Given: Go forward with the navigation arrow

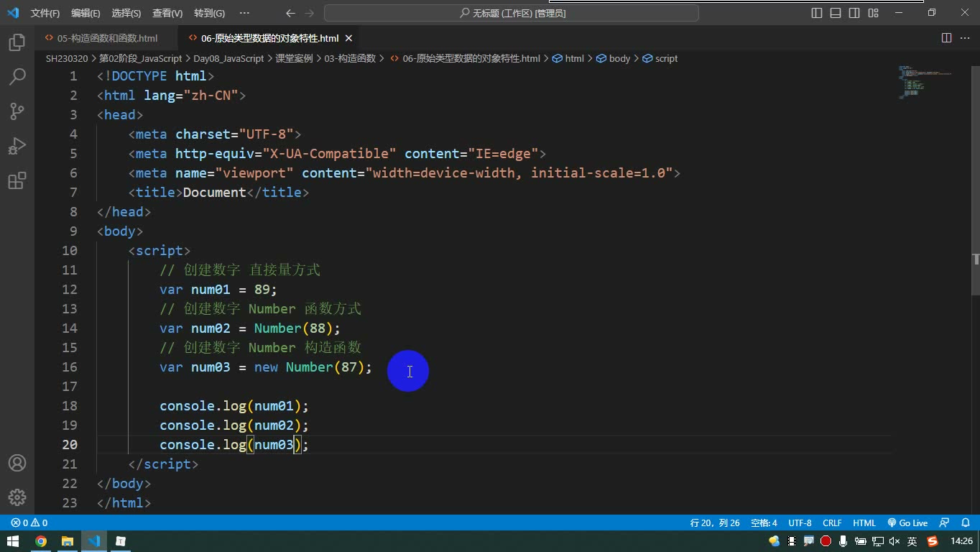Looking at the screenshot, I should click(310, 13).
